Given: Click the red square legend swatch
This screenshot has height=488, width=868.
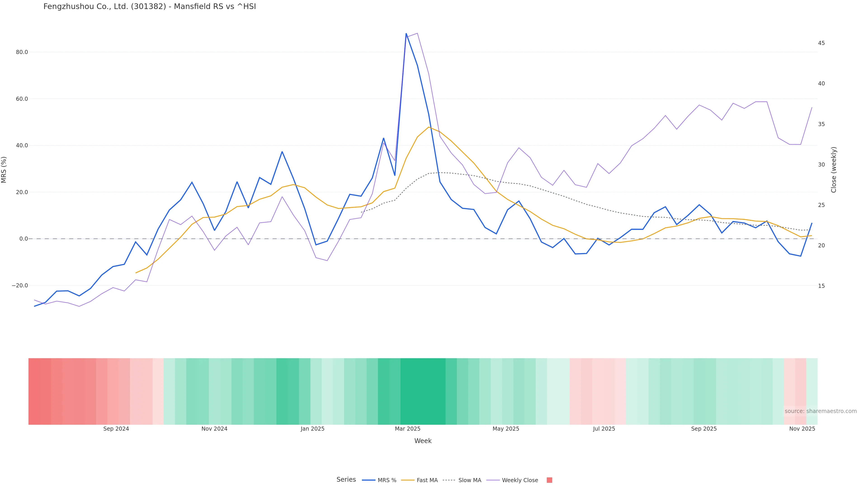Looking at the screenshot, I should coord(549,480).
